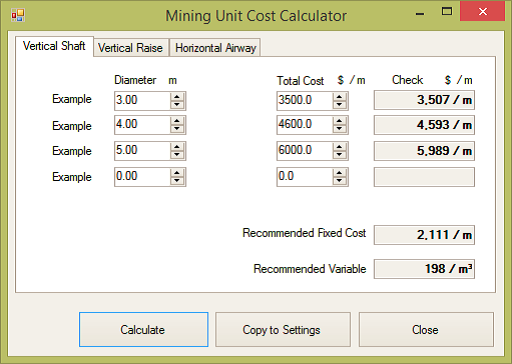Click the Recommended Fixed Cost label
512x364 pixels.
[304, 233]
